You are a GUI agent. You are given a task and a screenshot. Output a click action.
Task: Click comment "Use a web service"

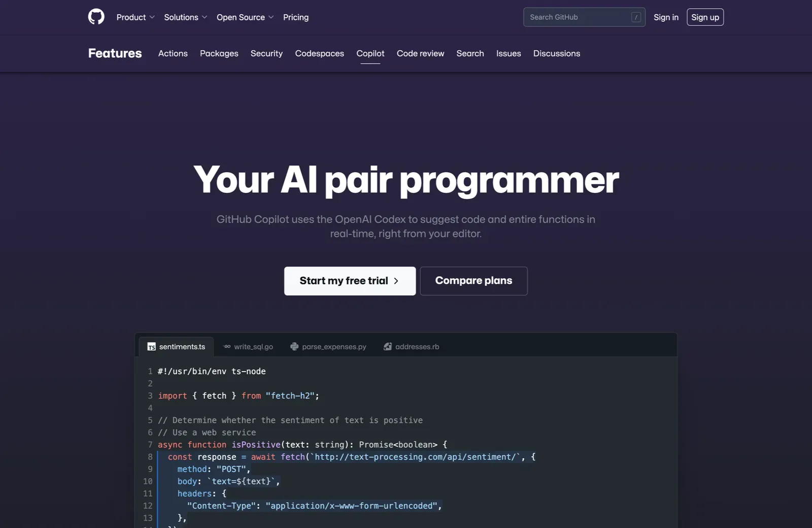tap(207, 432)
